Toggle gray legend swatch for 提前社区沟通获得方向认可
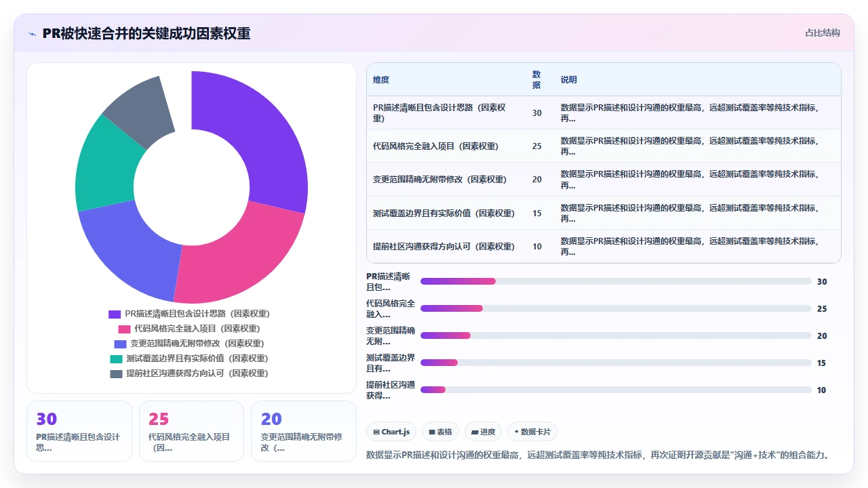The width and height of the screenshot is (868, 488). (x=116, y=373)
